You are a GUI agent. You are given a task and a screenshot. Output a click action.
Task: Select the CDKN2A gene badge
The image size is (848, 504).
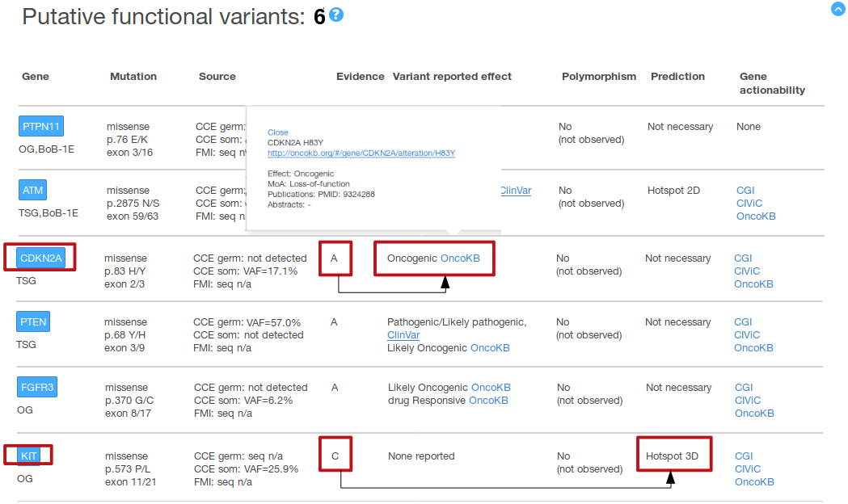(x=40, y=258)
